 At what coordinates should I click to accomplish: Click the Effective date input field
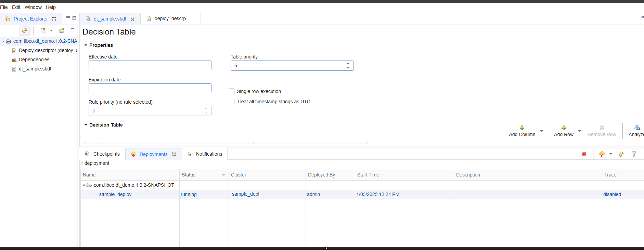[x=150, y=65]
